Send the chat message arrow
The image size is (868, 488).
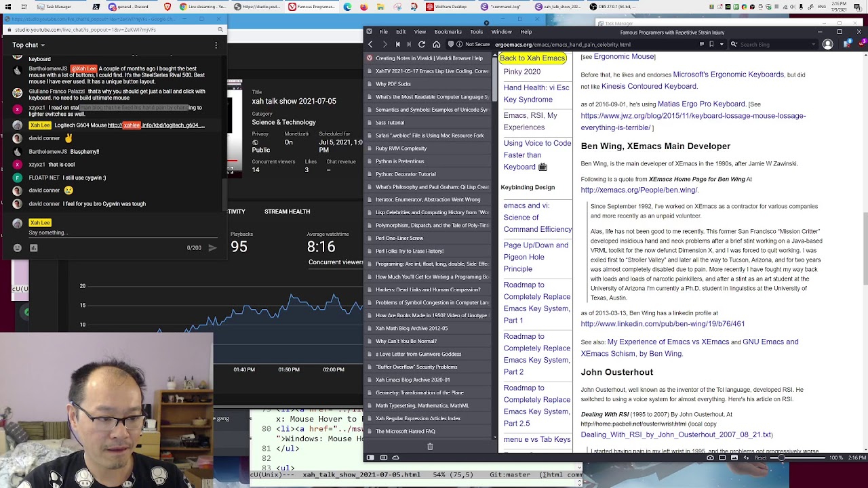[x=212, y=248]
